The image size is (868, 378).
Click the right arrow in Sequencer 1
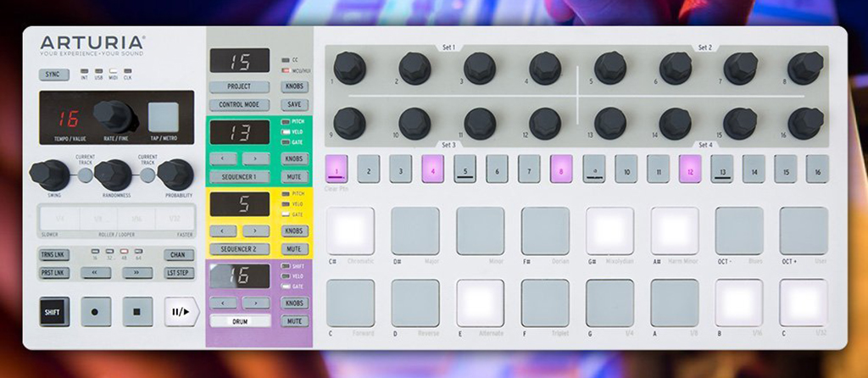[x=256, y=159]
